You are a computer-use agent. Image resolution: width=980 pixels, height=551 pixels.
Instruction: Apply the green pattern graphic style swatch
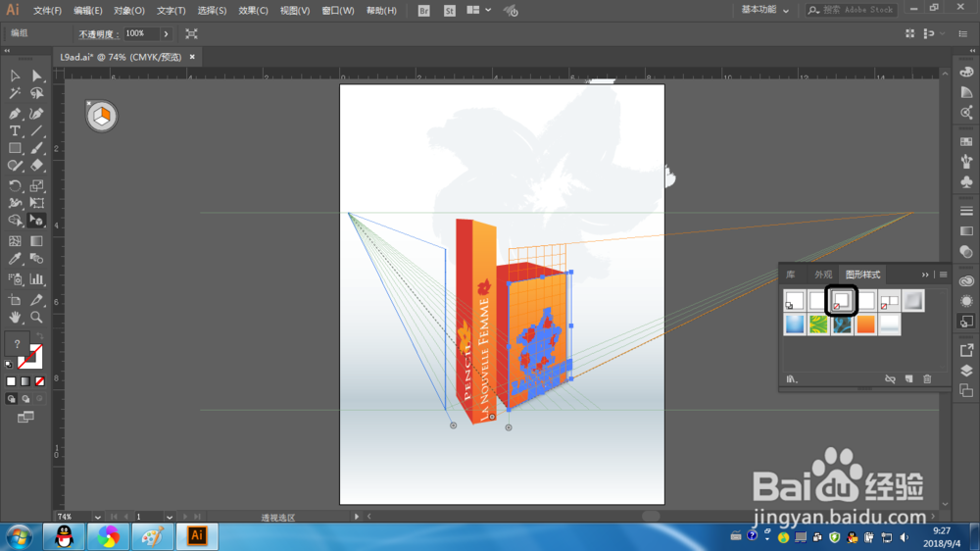(818, 325)
